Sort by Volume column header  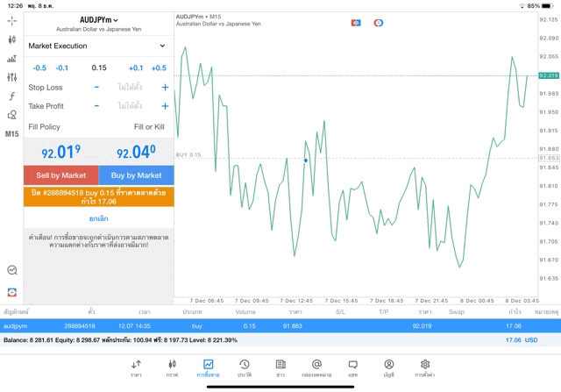(x=245, y=312)
